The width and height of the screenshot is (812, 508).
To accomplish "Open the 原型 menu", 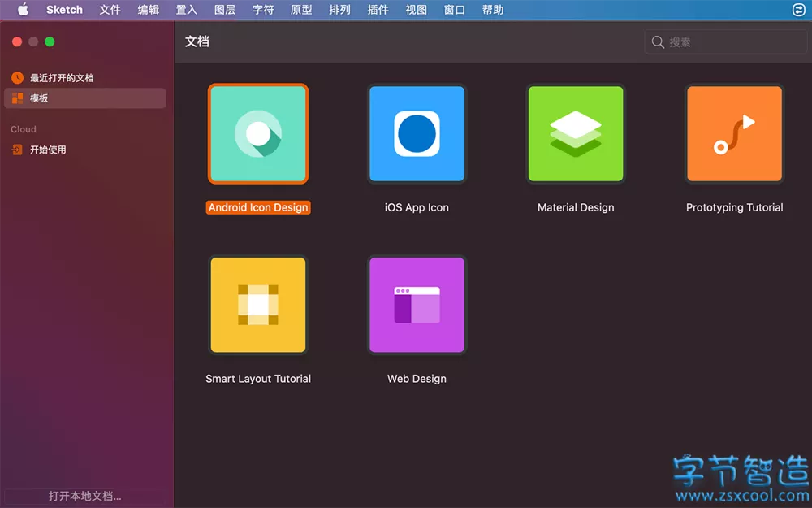I will [x=301, y=9].
